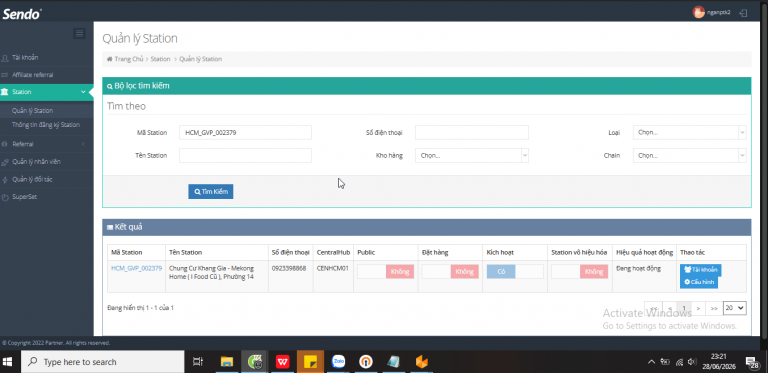Focus the Mã Station input field
This screenshot has width=768, height=373.
point(245,132)
